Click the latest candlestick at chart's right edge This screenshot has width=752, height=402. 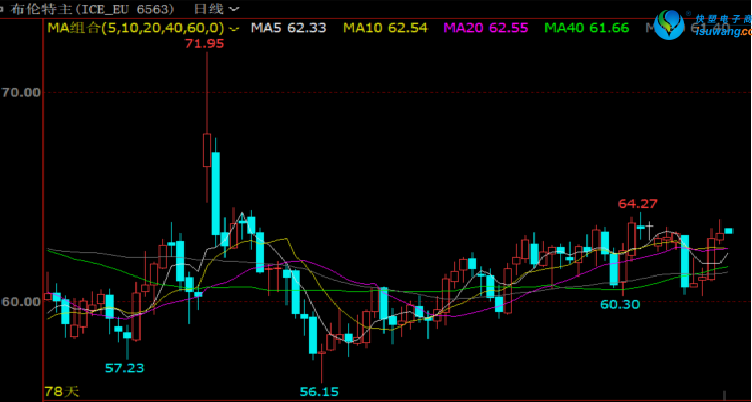click(x=728, y=231)
